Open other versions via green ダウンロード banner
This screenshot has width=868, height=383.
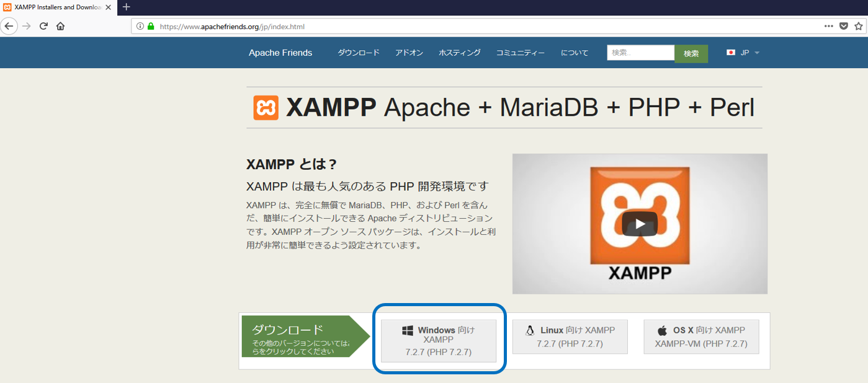pos(305,337)
